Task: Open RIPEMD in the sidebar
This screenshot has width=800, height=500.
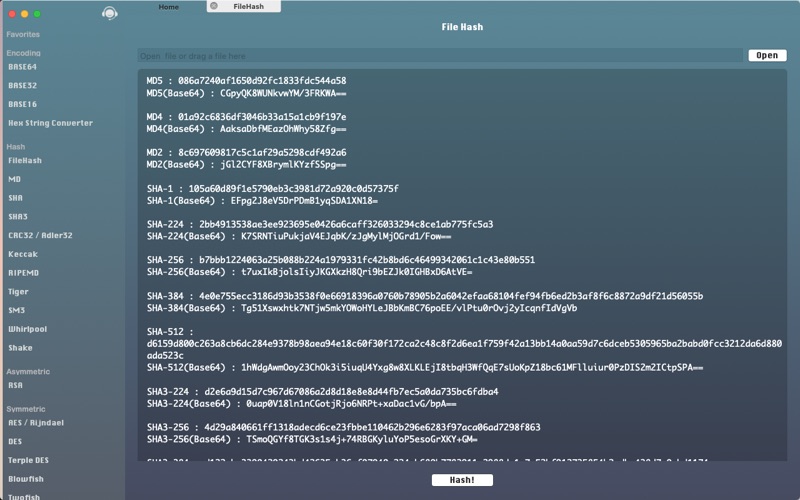Action: (x=23, y=273)
